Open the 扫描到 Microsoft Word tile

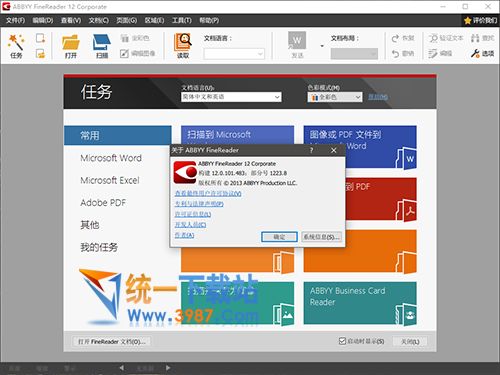[x=237, y=135]
